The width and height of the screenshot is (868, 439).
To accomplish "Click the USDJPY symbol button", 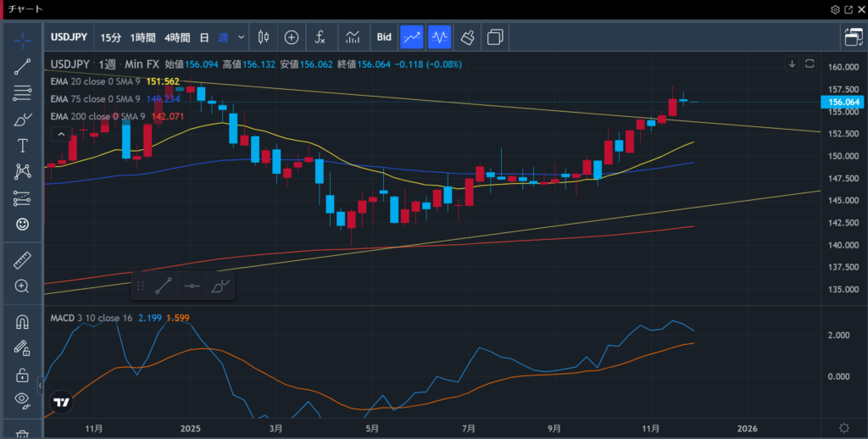I will [x=68, y=37].
